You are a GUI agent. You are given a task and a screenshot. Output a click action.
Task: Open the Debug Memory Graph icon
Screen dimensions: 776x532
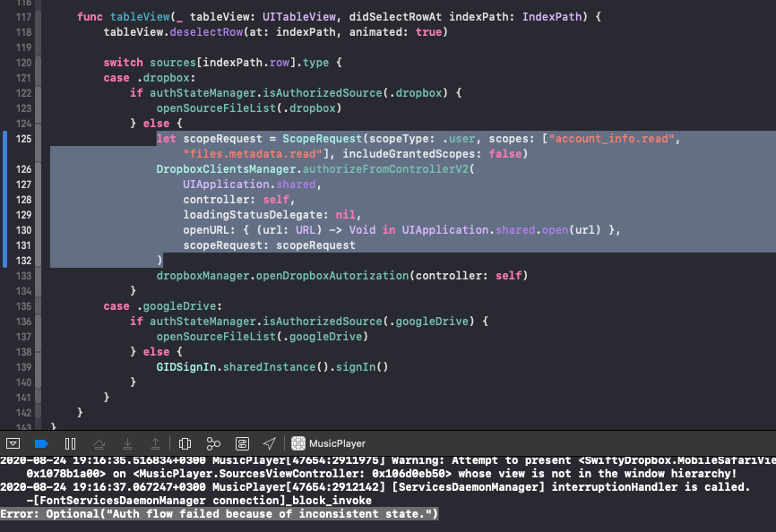click(x=213, y=443)
